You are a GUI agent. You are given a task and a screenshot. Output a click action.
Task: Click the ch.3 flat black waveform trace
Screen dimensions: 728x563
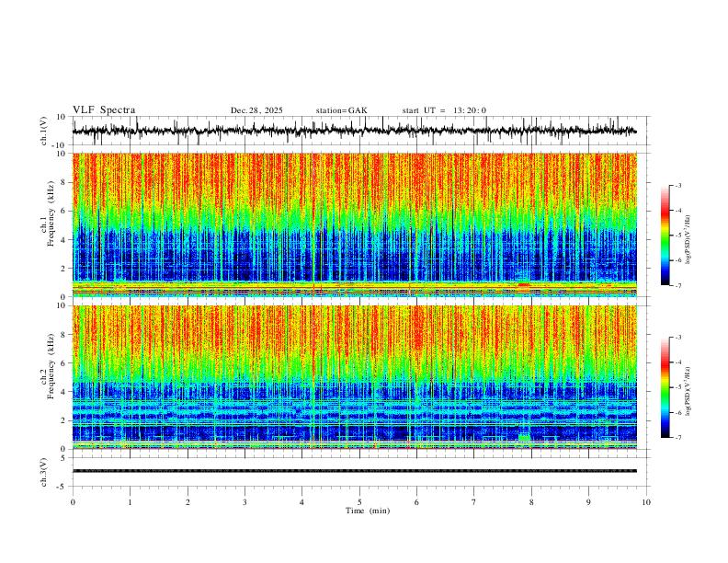tap(354, 471)
